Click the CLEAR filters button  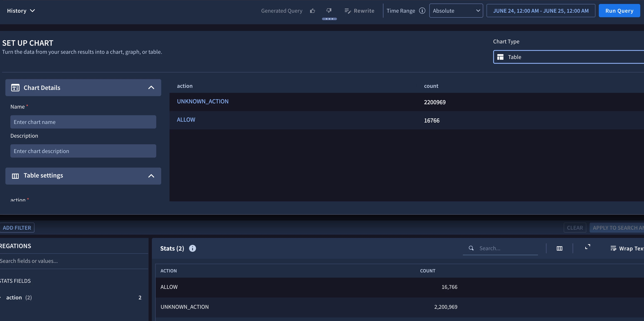point(575,228)
